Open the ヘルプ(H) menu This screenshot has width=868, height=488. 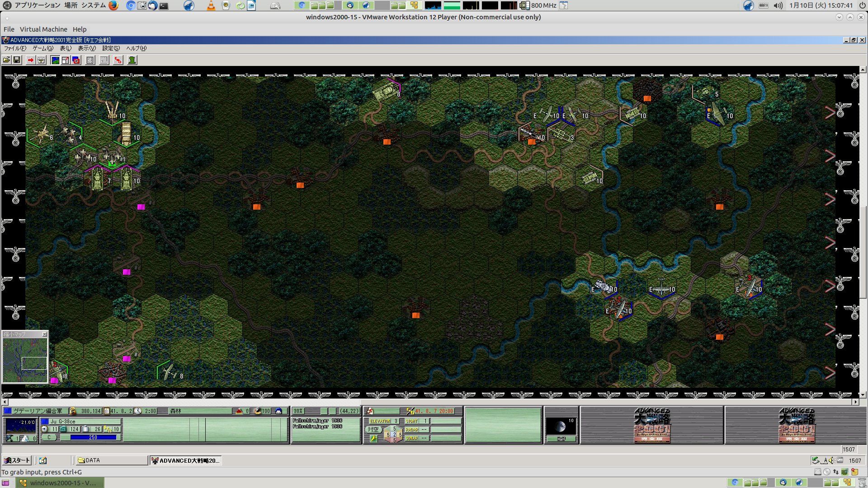coord(136,48)
